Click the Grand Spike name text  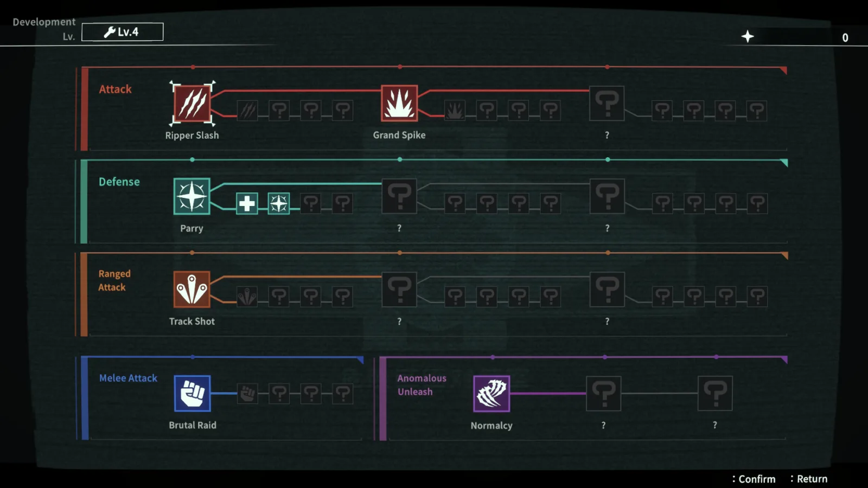tap(399, 135)
